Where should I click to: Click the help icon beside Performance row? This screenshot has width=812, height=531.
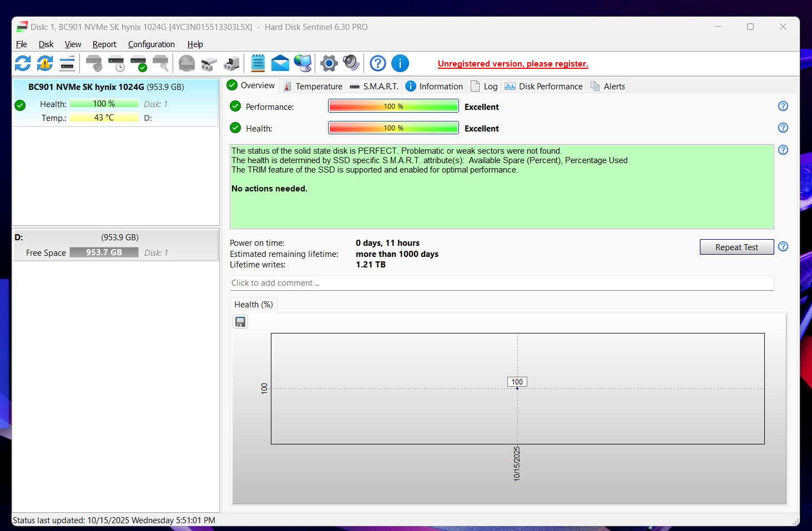(783, 106)
